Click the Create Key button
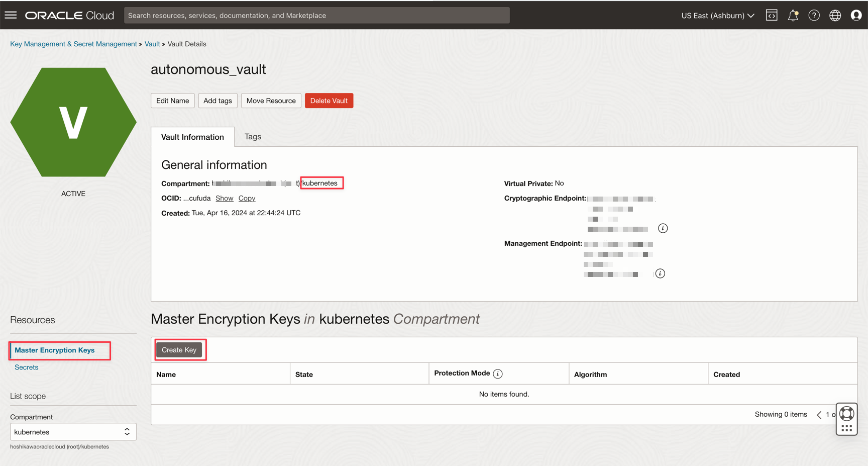 [x=179, y=350]
